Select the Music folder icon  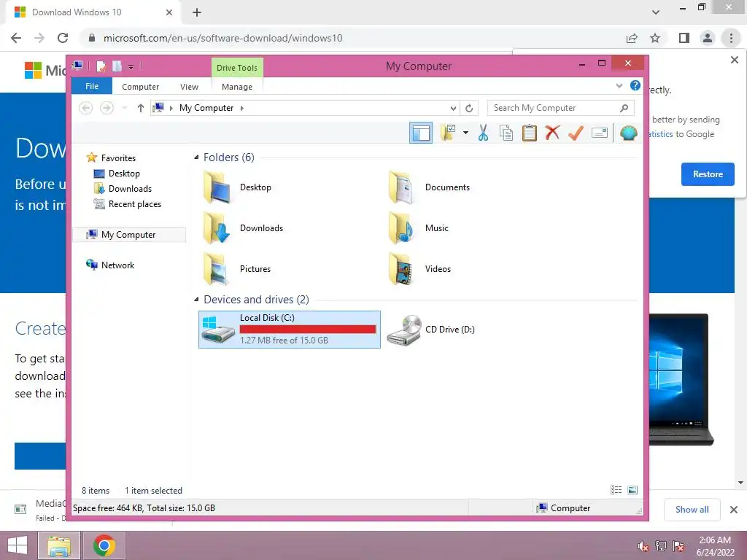click(x=400, y=228)
